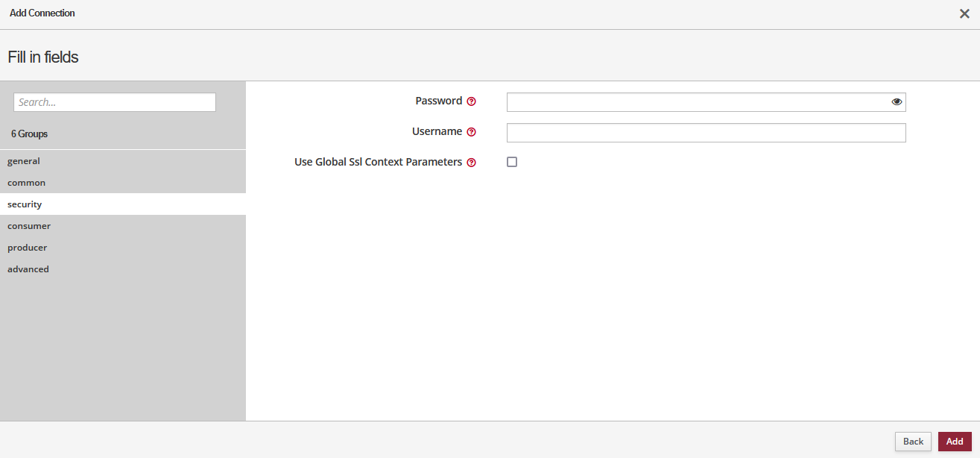Open the advanced group settings
980x458 pixels.
click(28, 269)
